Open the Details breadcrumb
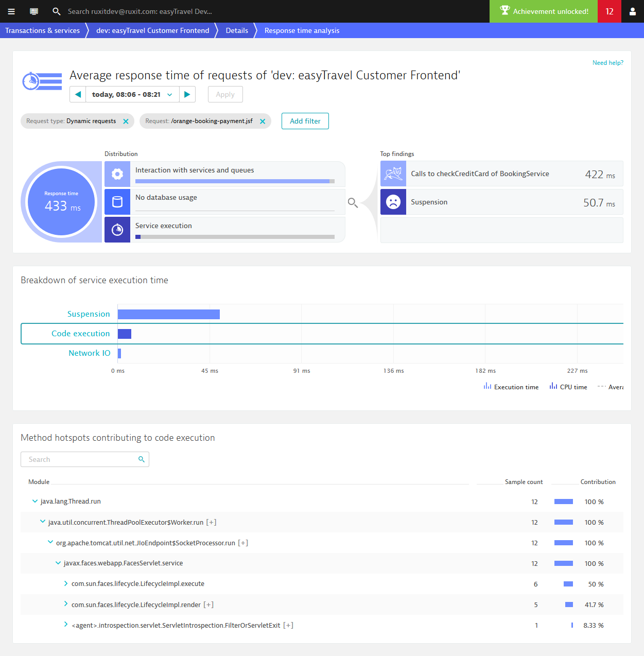 point(237,30)
